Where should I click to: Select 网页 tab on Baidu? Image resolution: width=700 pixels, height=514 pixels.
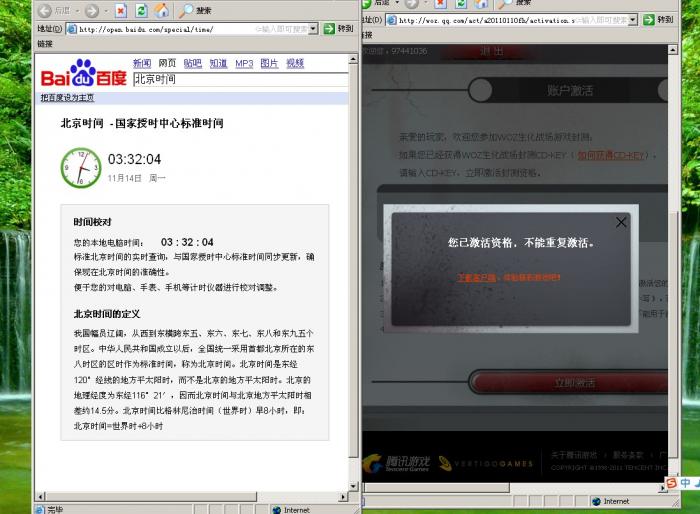point(167,63)
